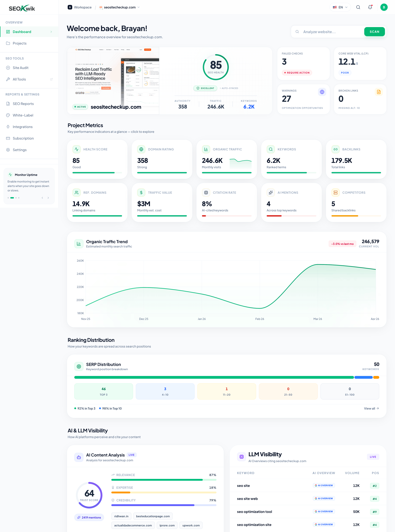Open SEO Reports section
The height and width of the screenshot is (532, 395).
29,104
